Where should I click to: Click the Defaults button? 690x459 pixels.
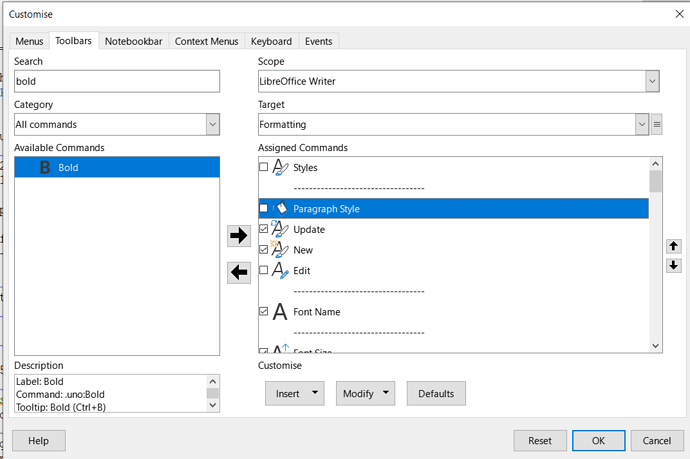436,393
